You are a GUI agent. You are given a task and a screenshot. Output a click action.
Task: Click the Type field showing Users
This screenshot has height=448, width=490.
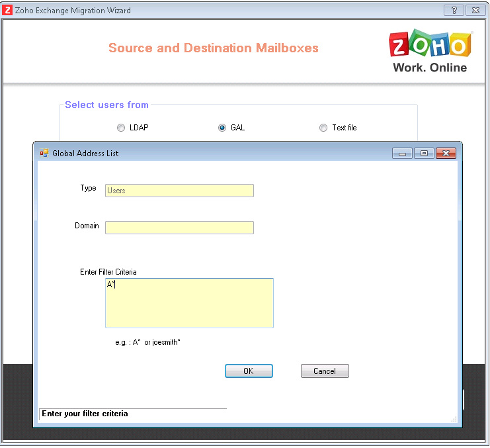click(x=179, y=191)
